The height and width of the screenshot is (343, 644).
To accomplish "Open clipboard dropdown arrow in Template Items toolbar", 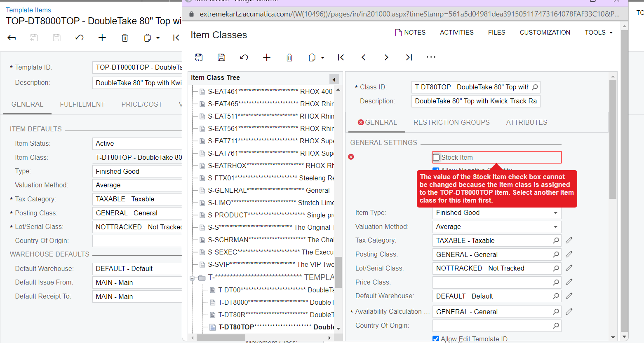I will tap(158, 38).
